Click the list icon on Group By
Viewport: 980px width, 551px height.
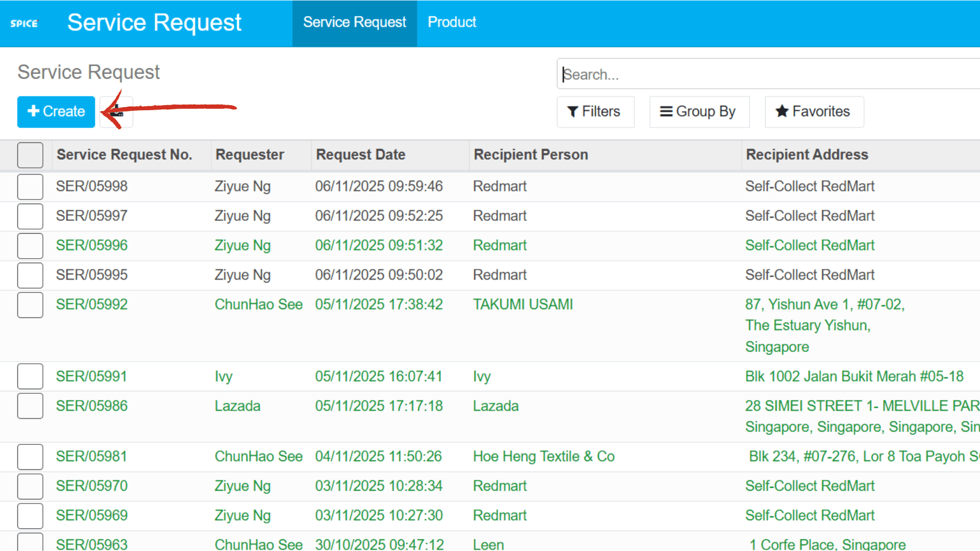coord(665,111)
